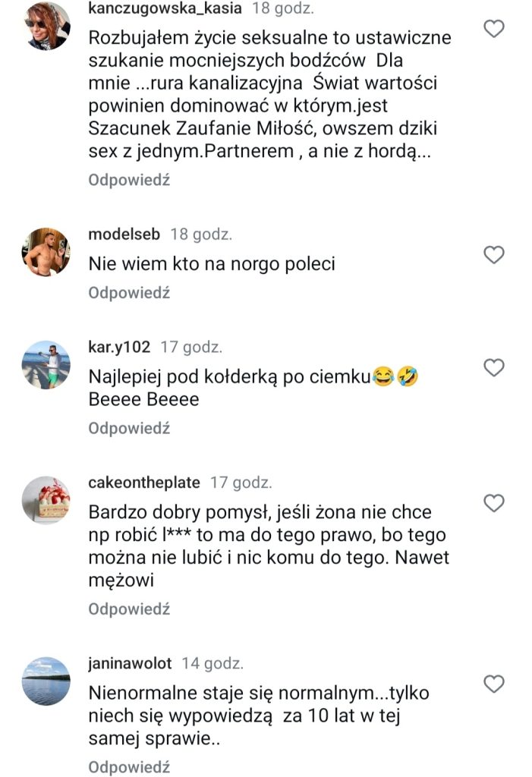Heart the cakeontheplate comment
532x777 pixels.
tap(494, 502)
